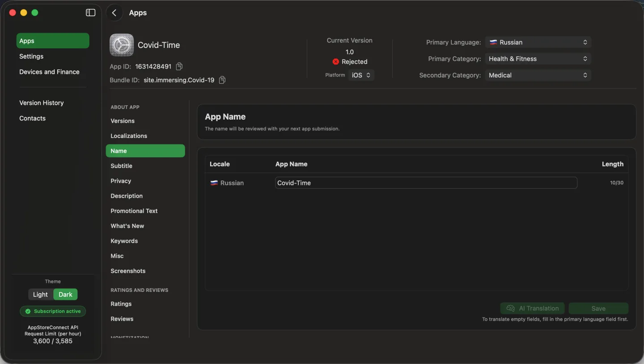
Task: Click the App ID number 1631428491
Action: pyautogui.click(x=153, y=66)
